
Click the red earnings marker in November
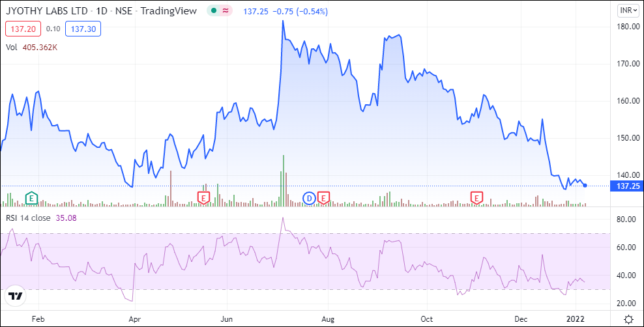476,198
